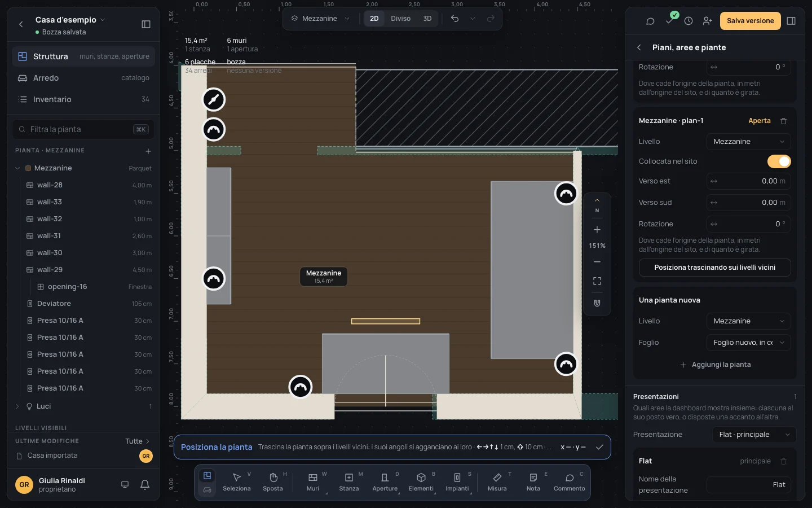The width and height of the screenshot is (812, 508).
Task: Collapse the Mezzanine tree node
Action: pyautogui.click(x=17, y=168)
